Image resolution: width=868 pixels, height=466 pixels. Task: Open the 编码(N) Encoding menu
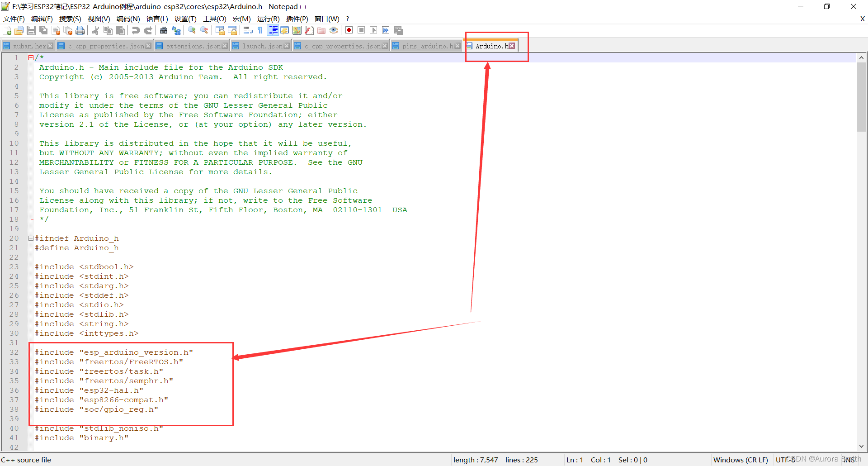(x=128, y=19)
